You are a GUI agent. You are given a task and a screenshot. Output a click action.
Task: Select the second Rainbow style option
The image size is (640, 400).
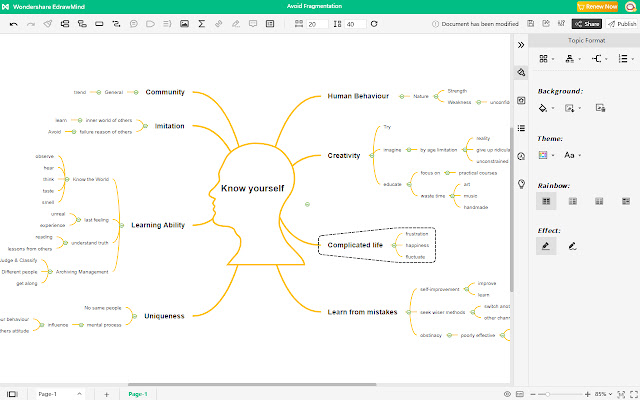pyautogui.click(x=572, y=201)
